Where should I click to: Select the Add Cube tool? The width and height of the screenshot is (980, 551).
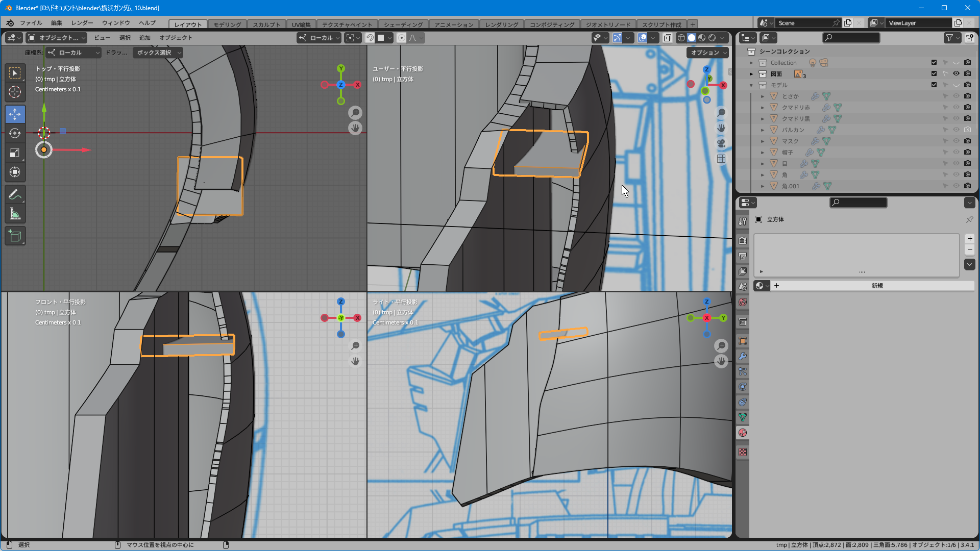click(x=15, y=236)
